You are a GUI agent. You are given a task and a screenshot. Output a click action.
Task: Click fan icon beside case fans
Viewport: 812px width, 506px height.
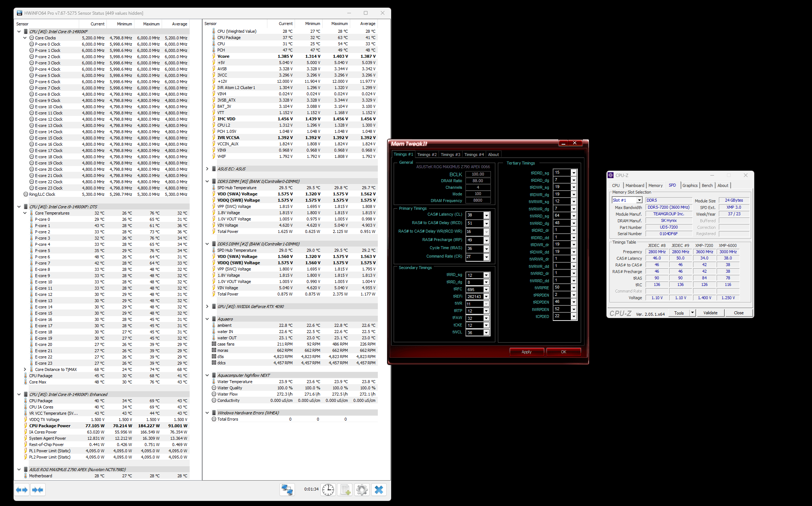[214, 344]
